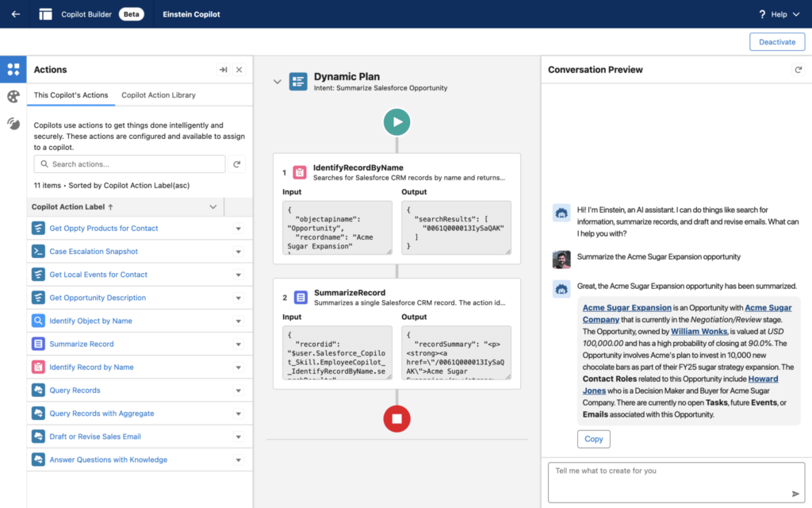Open the William Wonks link

tap(699, 331)
